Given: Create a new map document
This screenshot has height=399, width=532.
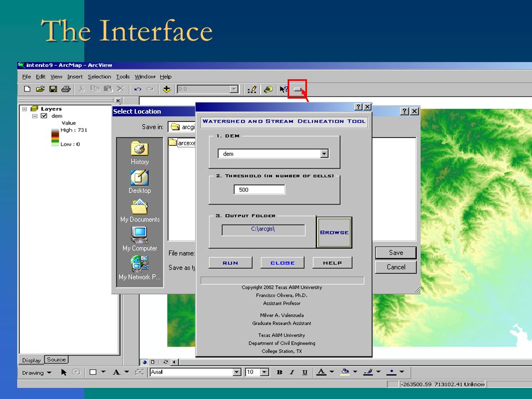Looking at the screenshot, I should [x=27, y=89].
